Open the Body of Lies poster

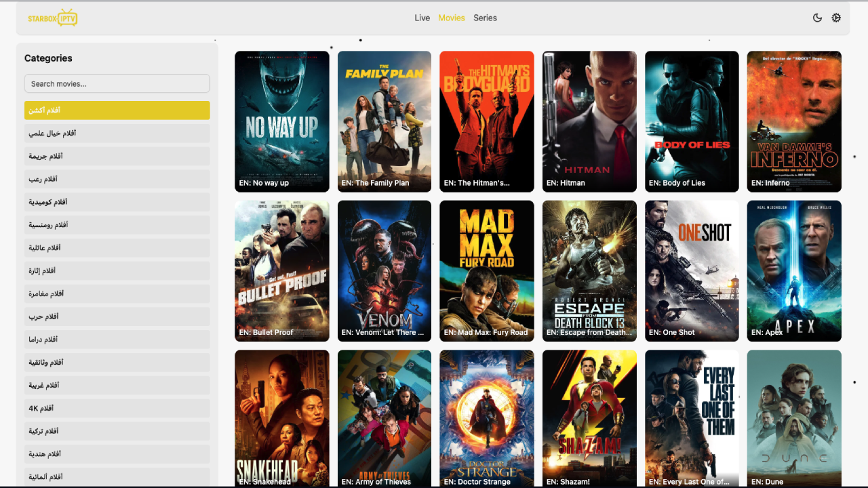point(692,122)
